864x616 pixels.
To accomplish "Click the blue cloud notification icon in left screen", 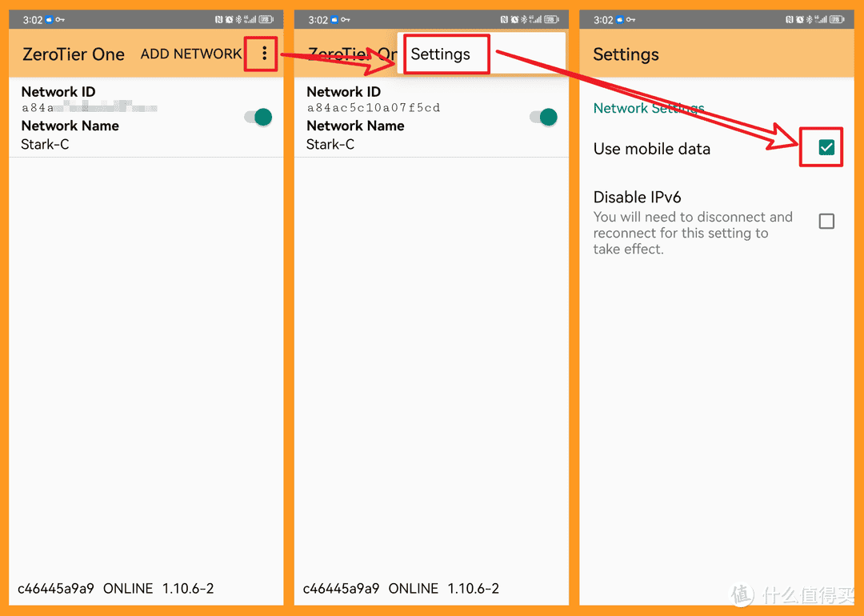I will (50, 20).
